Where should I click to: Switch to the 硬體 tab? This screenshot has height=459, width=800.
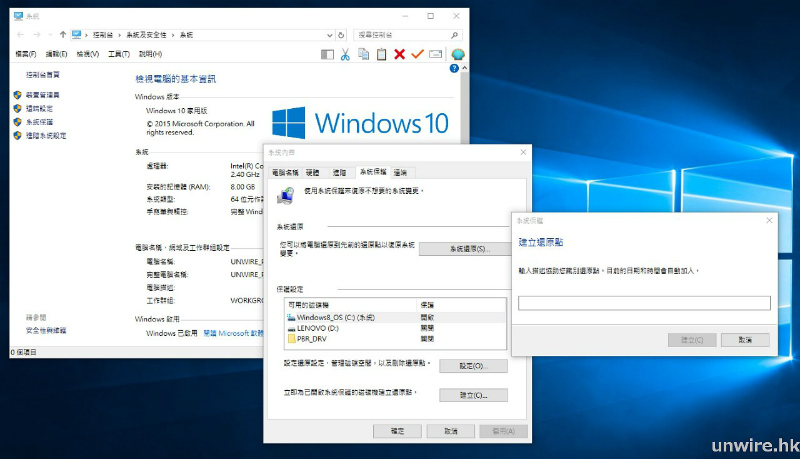coord(313,173)
